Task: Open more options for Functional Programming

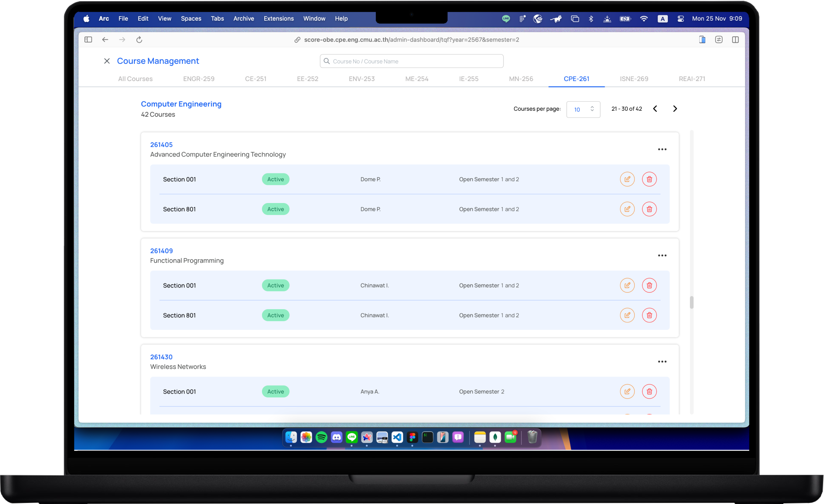Action: tap(662, 256)
